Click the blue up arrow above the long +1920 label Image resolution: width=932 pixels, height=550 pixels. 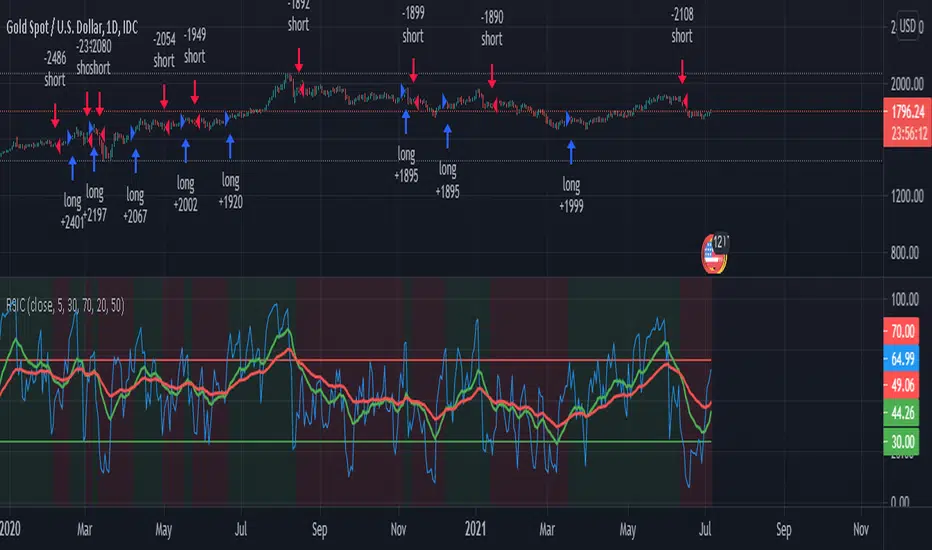click(x=230, y=147)
